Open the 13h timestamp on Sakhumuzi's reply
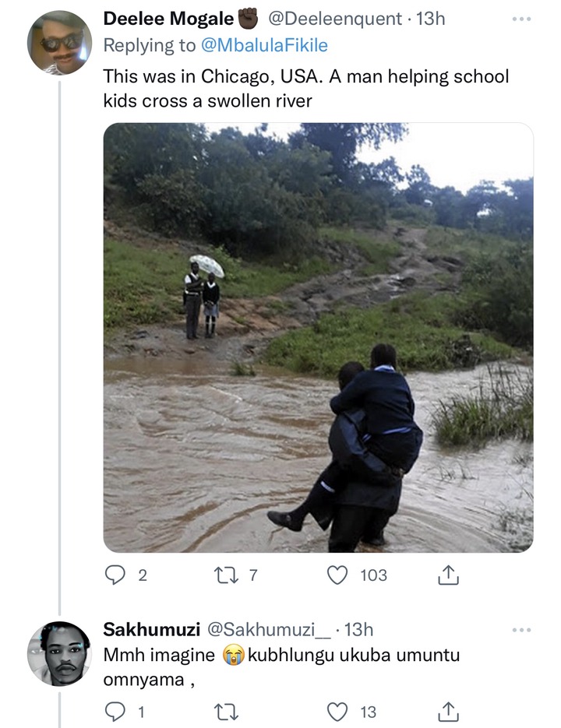 [358, 630]
